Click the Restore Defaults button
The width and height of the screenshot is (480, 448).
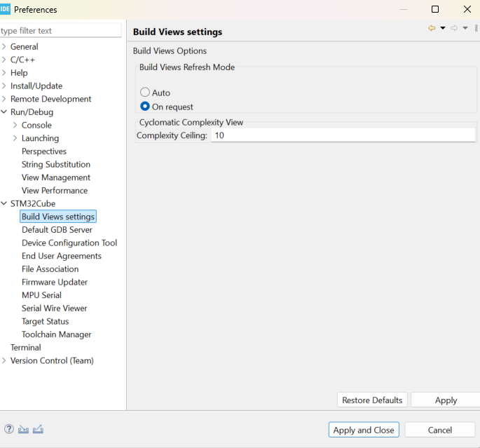[372, 400]
